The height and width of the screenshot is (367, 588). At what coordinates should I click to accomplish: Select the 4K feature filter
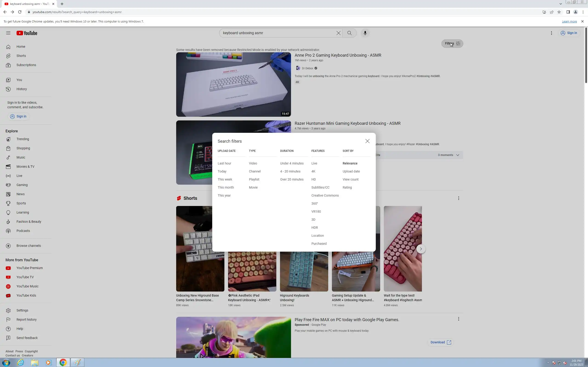pos(313,171)
